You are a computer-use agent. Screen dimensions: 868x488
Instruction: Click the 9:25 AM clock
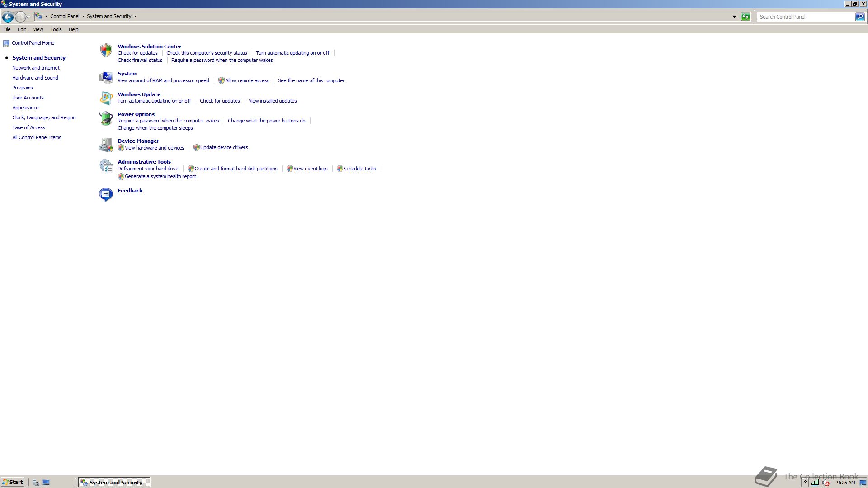click(x=846, y=483)
